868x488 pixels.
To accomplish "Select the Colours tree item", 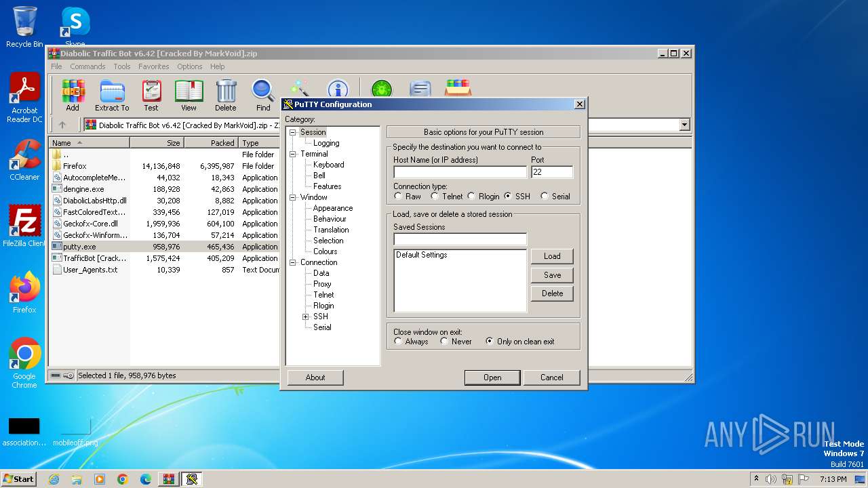I will (325, 251).
